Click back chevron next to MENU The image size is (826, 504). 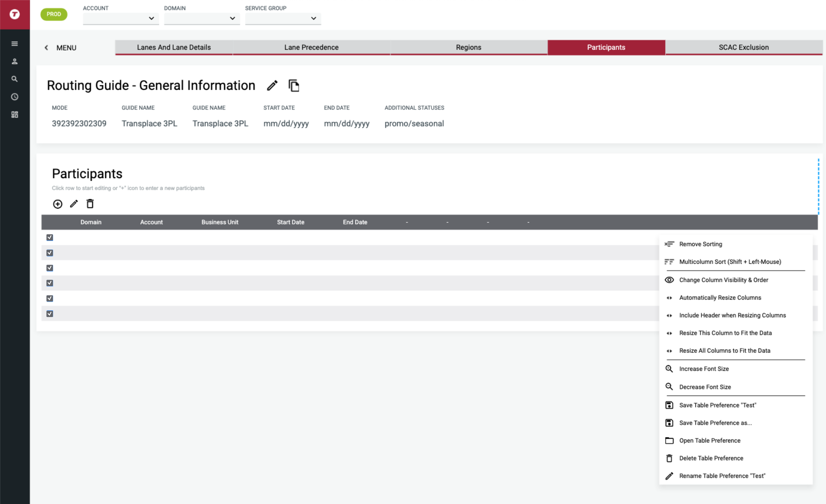pos(46,47)
